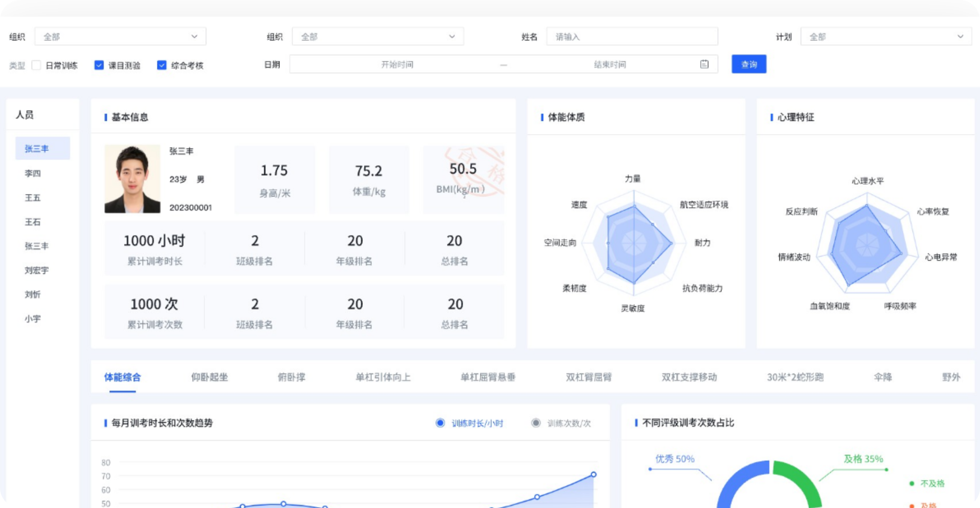Click the profile photo of 张三丰
This screenshot has width=980, height=508.
132,179
